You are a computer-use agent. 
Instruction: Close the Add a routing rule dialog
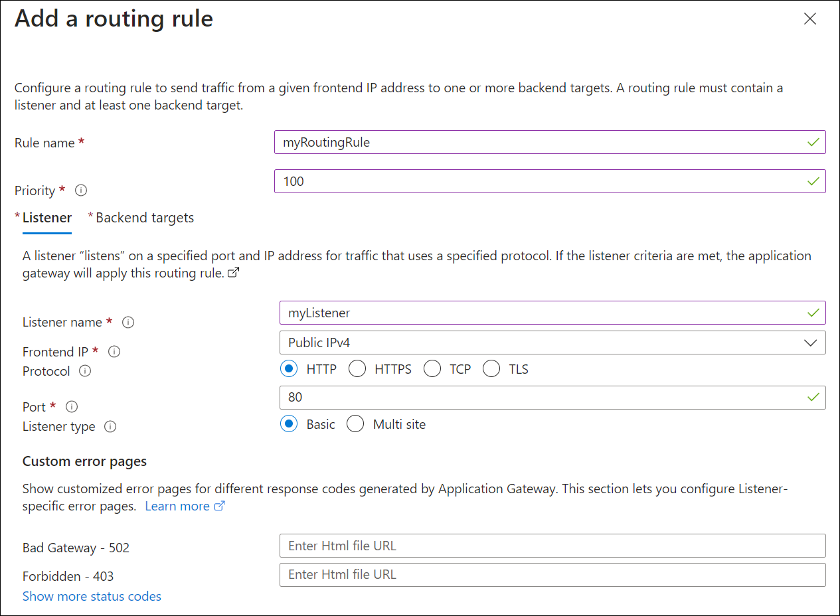pyautogui.click(x=810, y=19)
